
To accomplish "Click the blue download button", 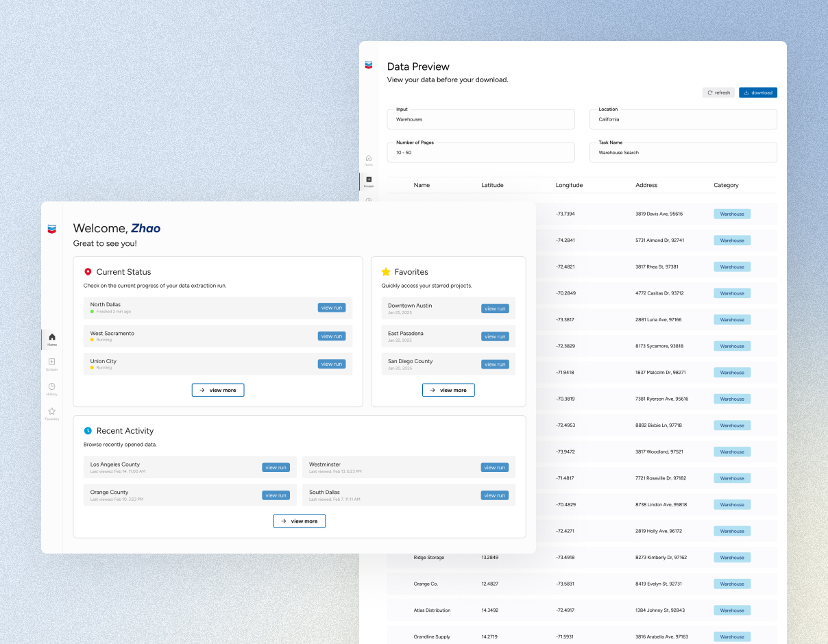I will (x=758, y=92).
